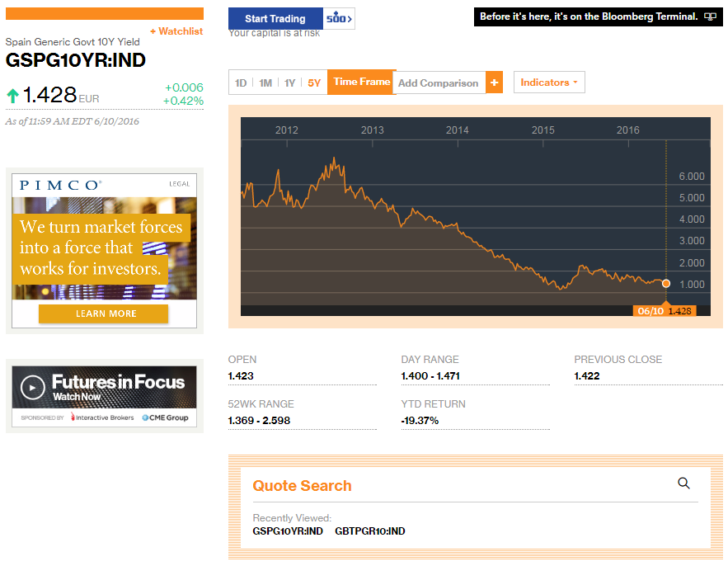The height and width of the screenshot is (566, 728).
Task: Add GSPG10YR:IND to Watchlist
Action: point(176,31)
